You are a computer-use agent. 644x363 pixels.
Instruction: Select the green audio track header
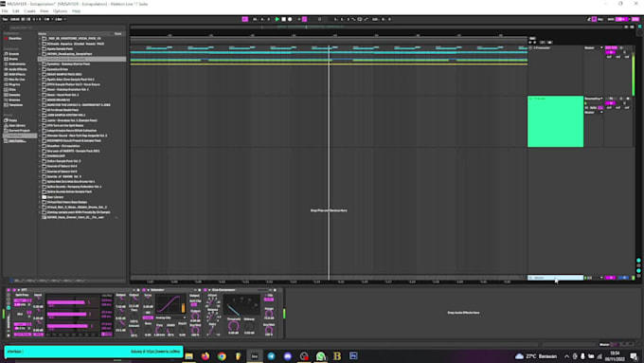pyautogui.click(x=555, y=121)
